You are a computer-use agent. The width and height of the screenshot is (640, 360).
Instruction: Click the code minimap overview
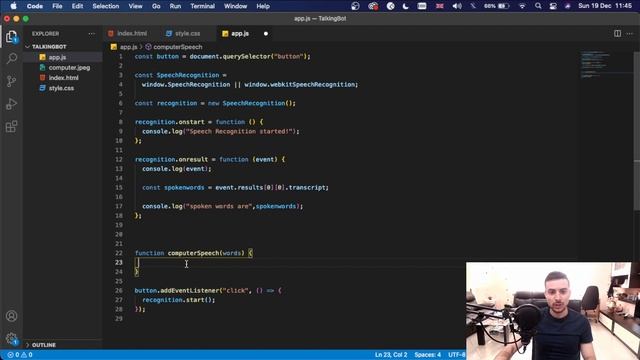click(596, 64)
